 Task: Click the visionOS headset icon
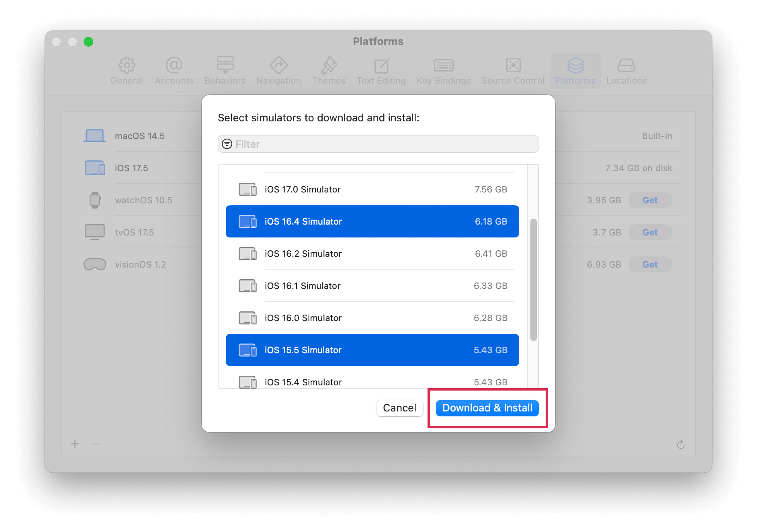(95, 264)
